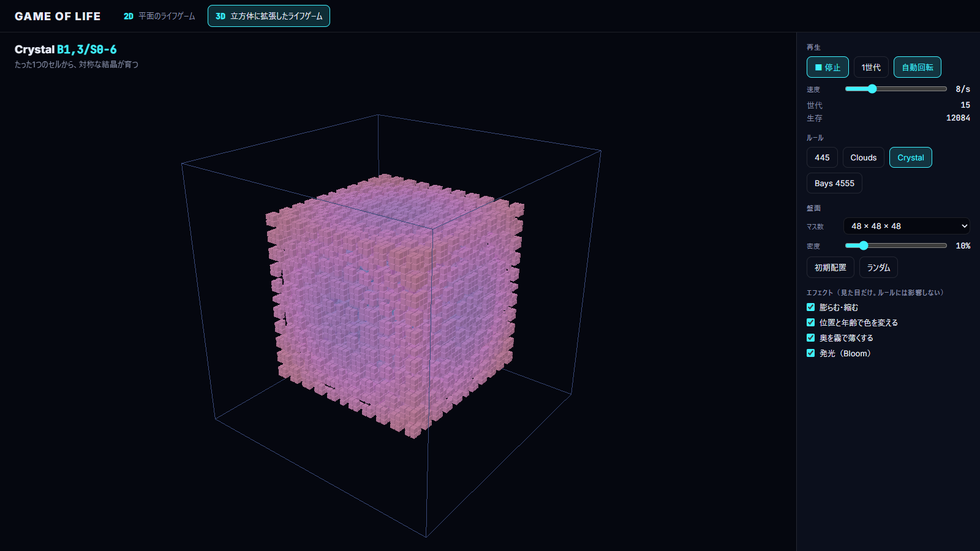The width and height of the screenshot is (980, 551).
Task: Open the 48 × 48 × 48 grid size dropdown
Action: [907, 226]
